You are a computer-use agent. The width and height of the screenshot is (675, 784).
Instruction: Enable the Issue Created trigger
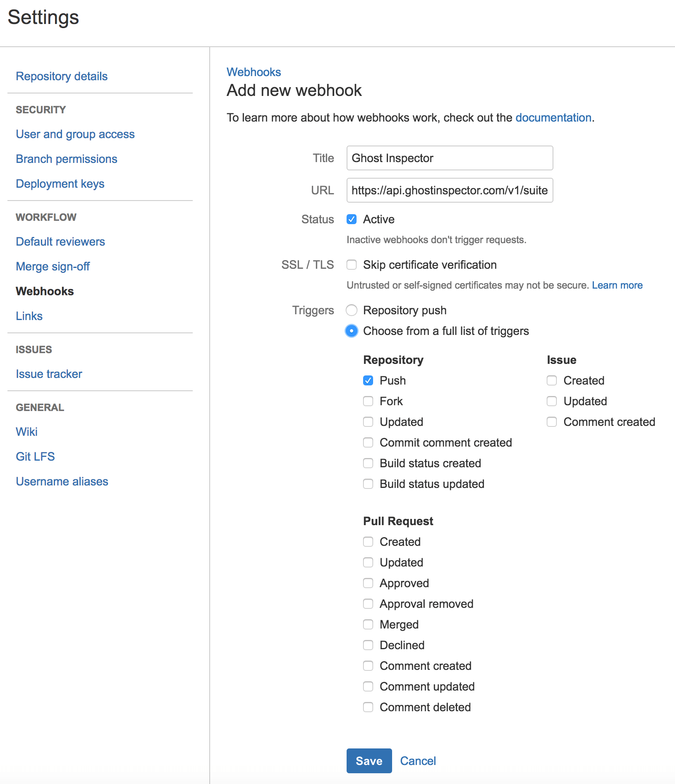click(552, 380)
